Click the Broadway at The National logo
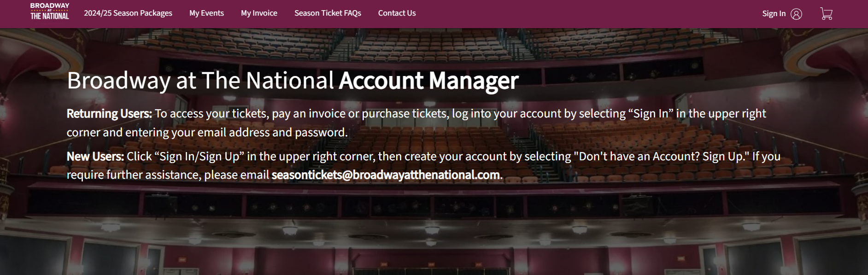868x275 pixels. point(50,12)
